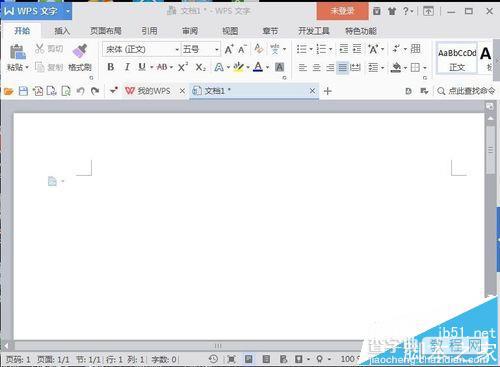This screenshot has width=500, height=367.
Task: Click the Cut scissors icon
Action: [40, 49]
